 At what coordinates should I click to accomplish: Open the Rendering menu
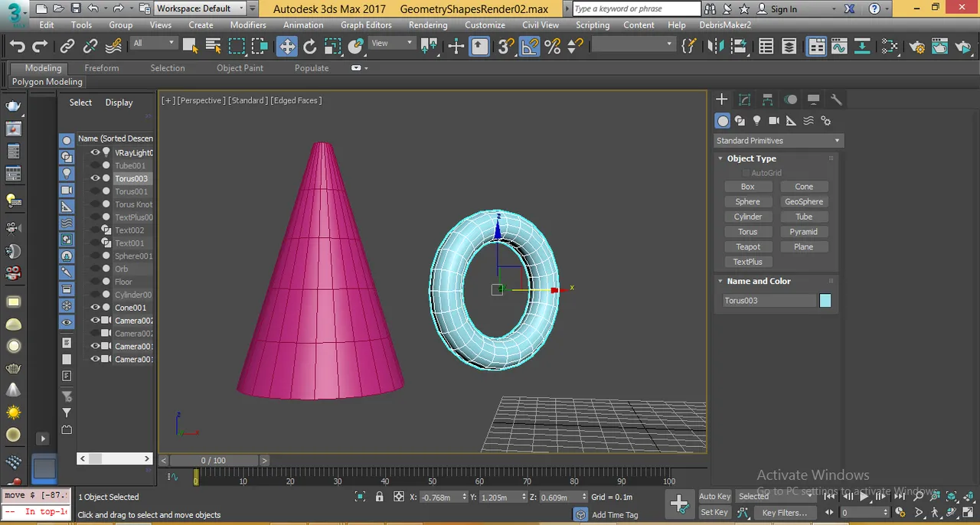428,24
